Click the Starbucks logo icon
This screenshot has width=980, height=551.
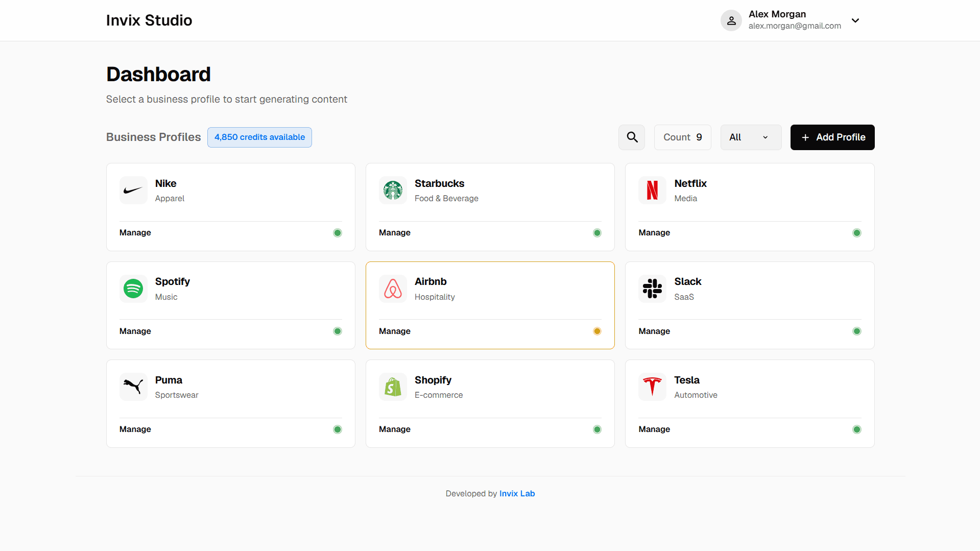point(393,190)
